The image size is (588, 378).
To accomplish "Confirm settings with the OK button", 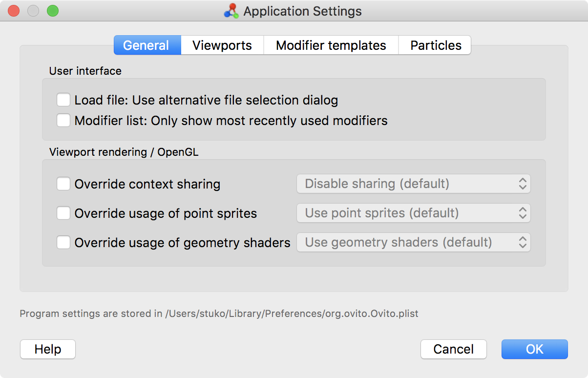I will (x=534, y=349).
